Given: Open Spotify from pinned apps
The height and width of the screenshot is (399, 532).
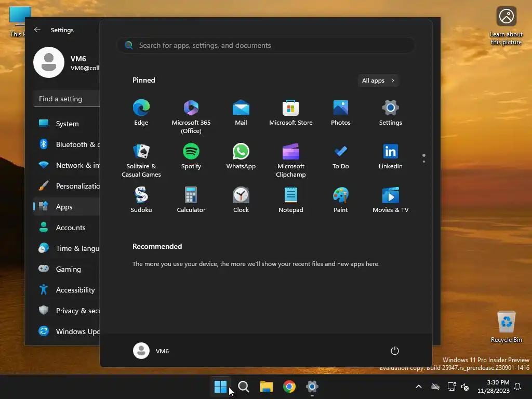Looking at the screenshot, I should point(191,156).
